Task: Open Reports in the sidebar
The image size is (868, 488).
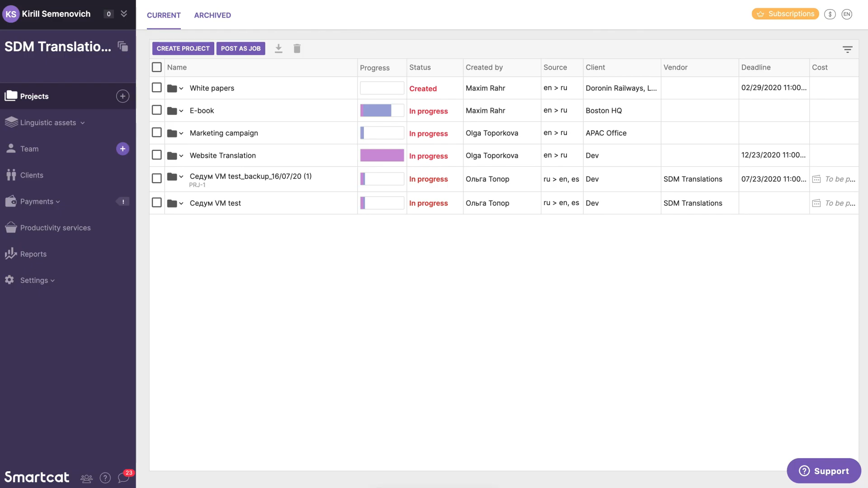Action: pyautogui.click(x=33, y=254)
